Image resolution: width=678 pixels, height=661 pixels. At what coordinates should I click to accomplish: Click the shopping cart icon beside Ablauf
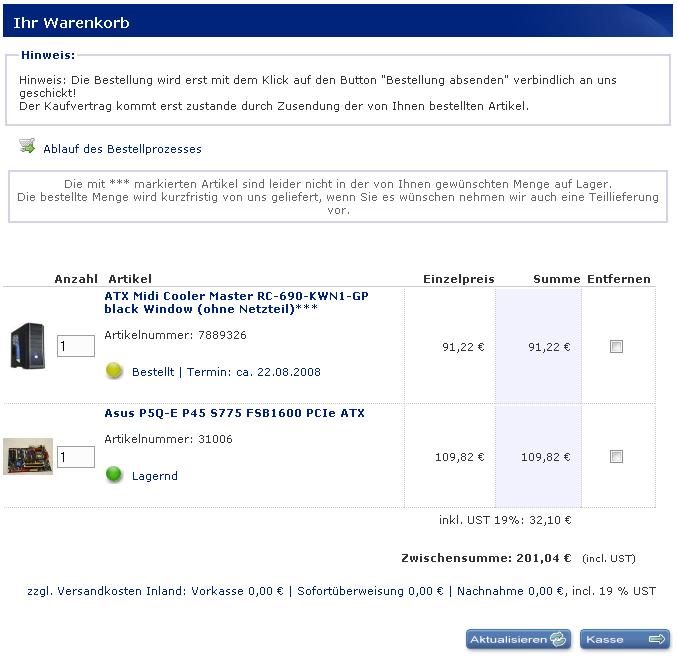[27, 147]
